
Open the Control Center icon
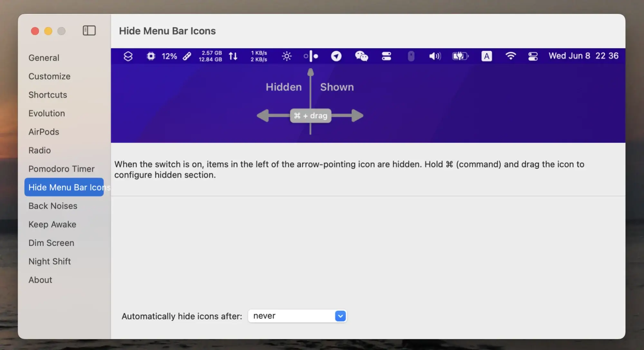[533, 56]
